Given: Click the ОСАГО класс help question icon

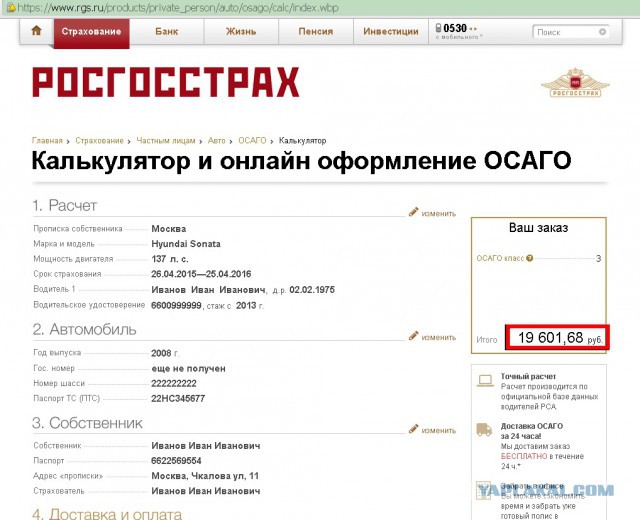Looking at the screenshot, I should [529, 258].
